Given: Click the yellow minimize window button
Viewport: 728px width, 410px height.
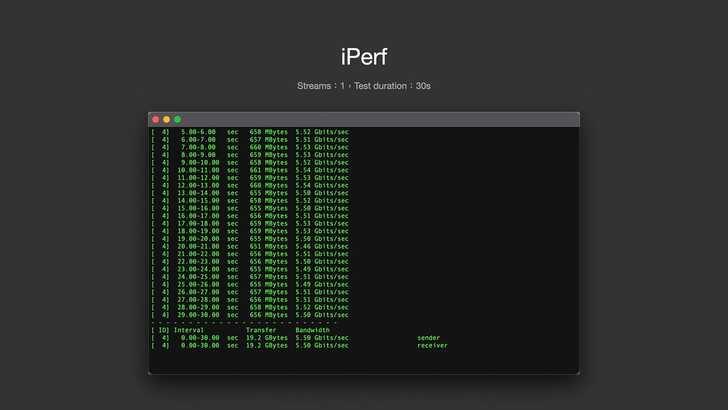Looking at the screenshot, I should (x=167, y=119).
